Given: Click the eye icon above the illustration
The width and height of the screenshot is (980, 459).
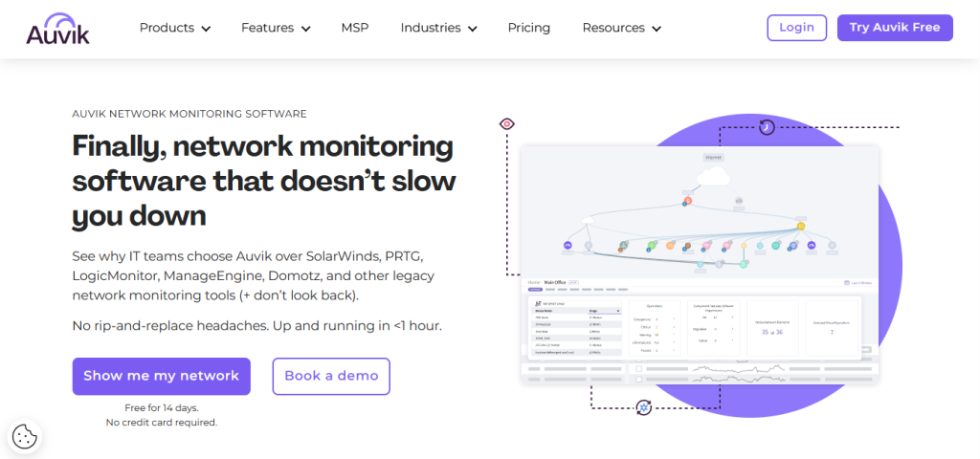Looking at the screenshot, I should click(x=506, y=124).
